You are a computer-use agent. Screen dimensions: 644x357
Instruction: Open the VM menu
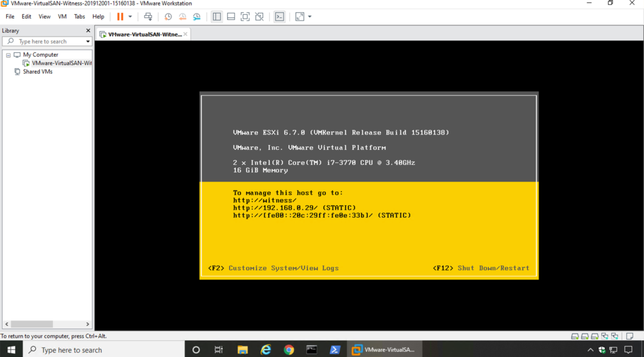[62, 17]
